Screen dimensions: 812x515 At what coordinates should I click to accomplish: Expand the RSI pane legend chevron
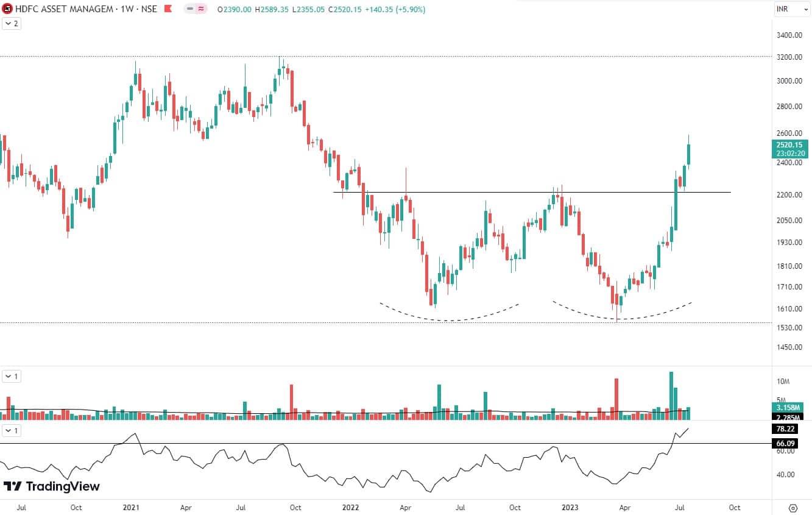(11, 430)
